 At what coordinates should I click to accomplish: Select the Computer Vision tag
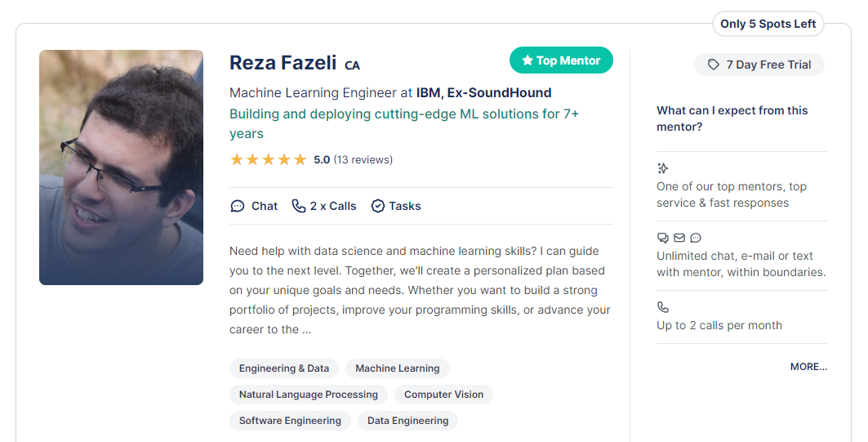pyautogui.click(x=443, y=395)
